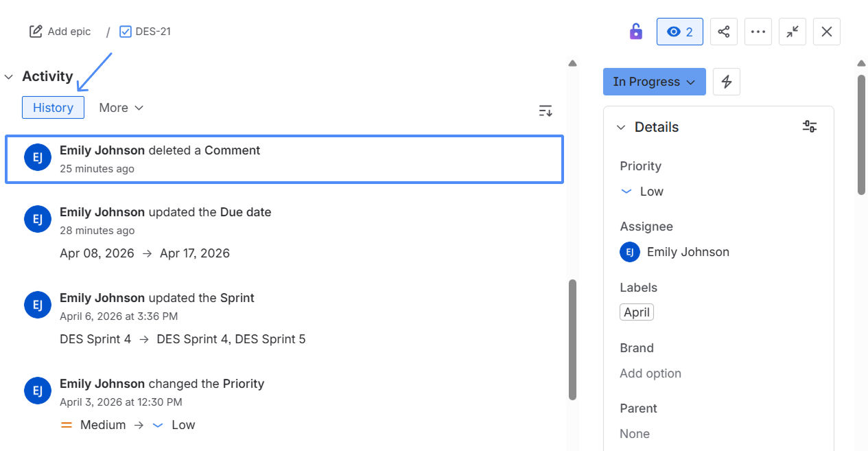Click the activity pane scroll up arrow
This screenshot has height=451, width=868.
(x=573, y=64)
